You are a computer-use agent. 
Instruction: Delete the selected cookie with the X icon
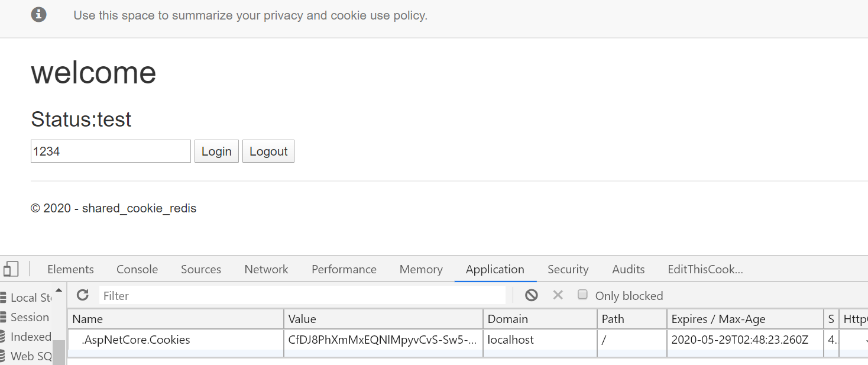tap(558, 295)
